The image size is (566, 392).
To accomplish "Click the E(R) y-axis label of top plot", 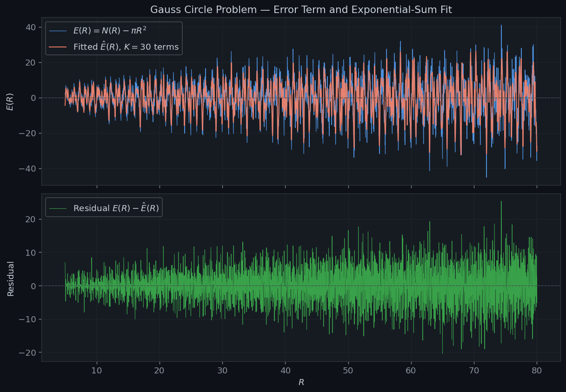I will click(x=10, y=101).
